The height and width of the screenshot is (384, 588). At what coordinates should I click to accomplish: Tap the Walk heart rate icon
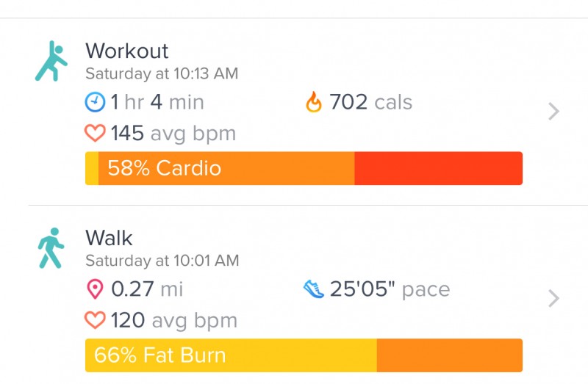click(96, 321)
